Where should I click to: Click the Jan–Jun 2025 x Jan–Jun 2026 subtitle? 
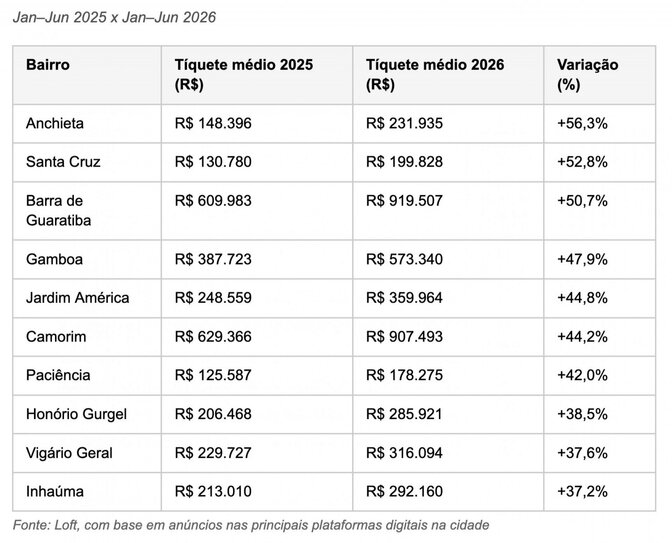(x=114, y=17)
